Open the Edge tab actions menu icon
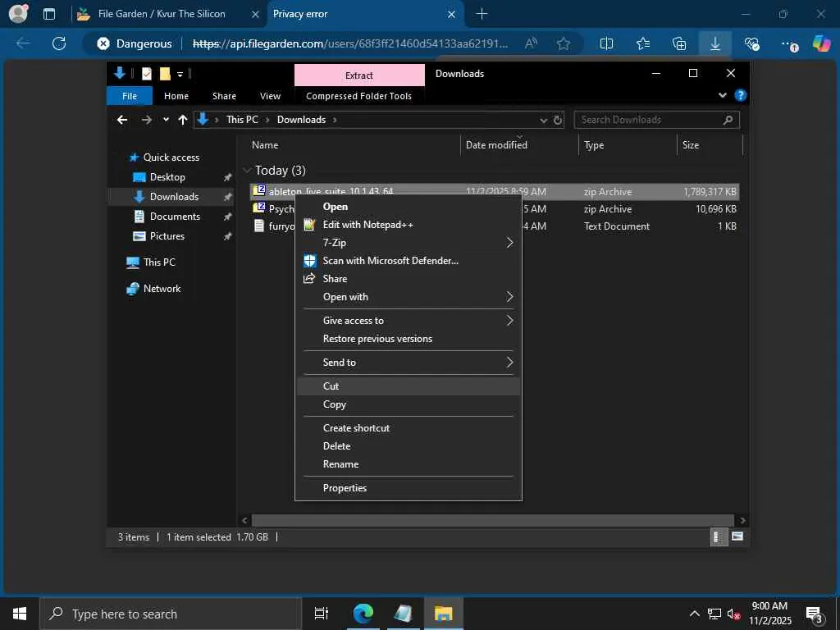The height and width of the screenshot is (630, 840). 49,14
